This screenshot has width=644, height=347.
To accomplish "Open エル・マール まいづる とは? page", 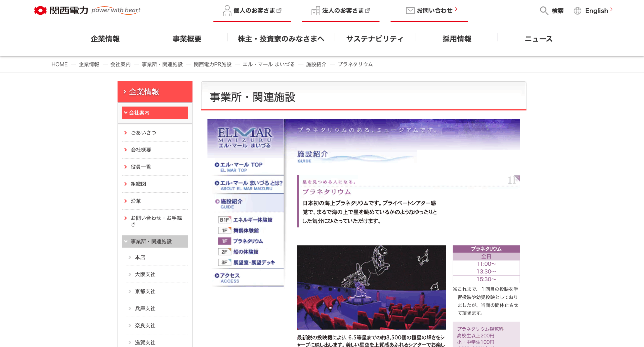I will click(249, 185).
